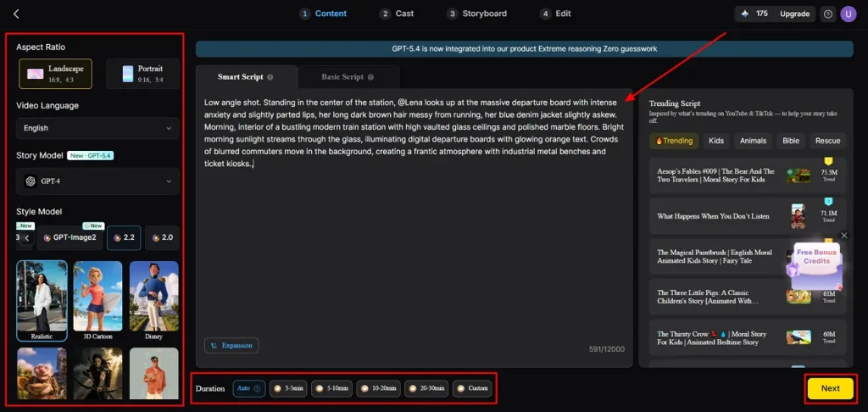Click the Thirsty Crow video thumbnail

pos(798,337)
